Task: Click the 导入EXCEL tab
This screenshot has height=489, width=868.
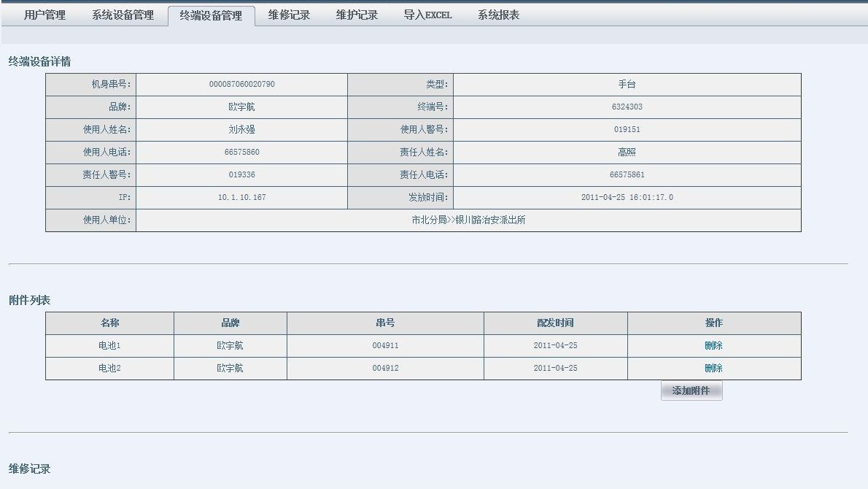Action: pos(427,15)
